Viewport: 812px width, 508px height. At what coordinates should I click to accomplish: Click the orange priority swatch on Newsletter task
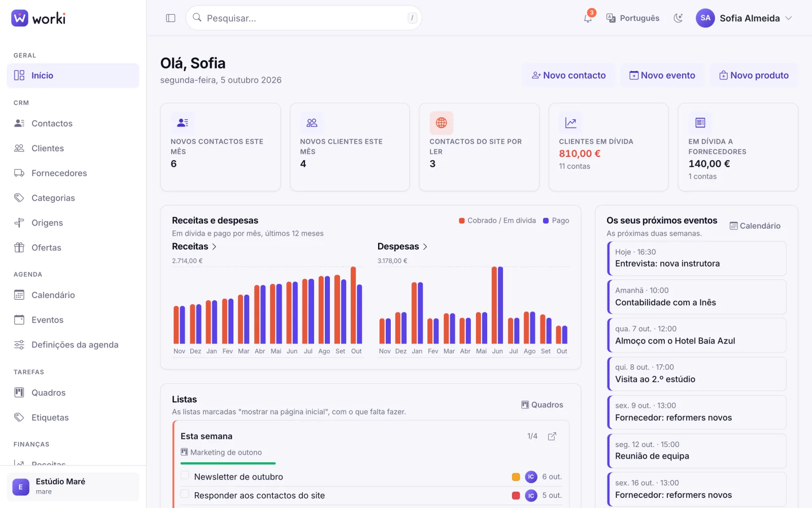516,477
